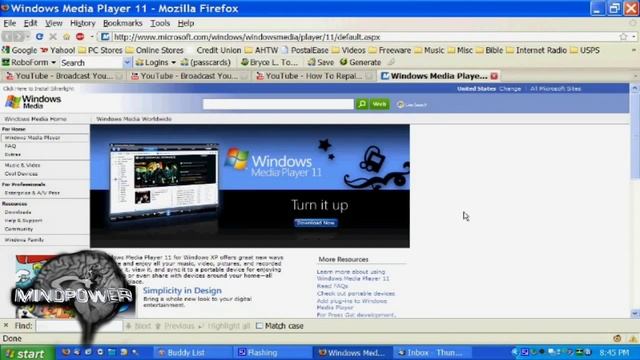Reload the page with the refresh icon
The image size is (640, 360).
pyautogui.click(x=39, y=37)
